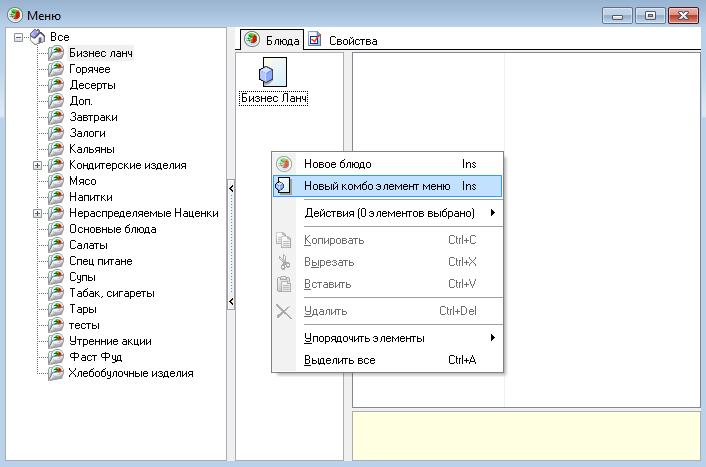
Task: Click the Новый комбо элемент меню icon
Action: pyautogui.click(x=284, y=186)
